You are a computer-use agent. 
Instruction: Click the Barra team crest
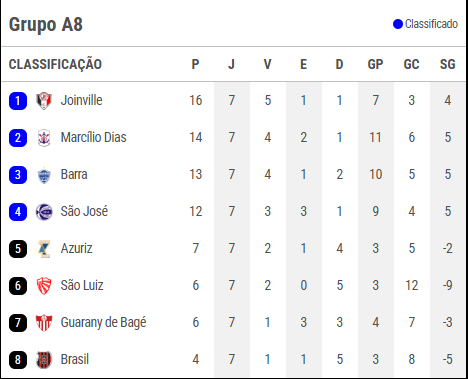[x=44, y=175]
